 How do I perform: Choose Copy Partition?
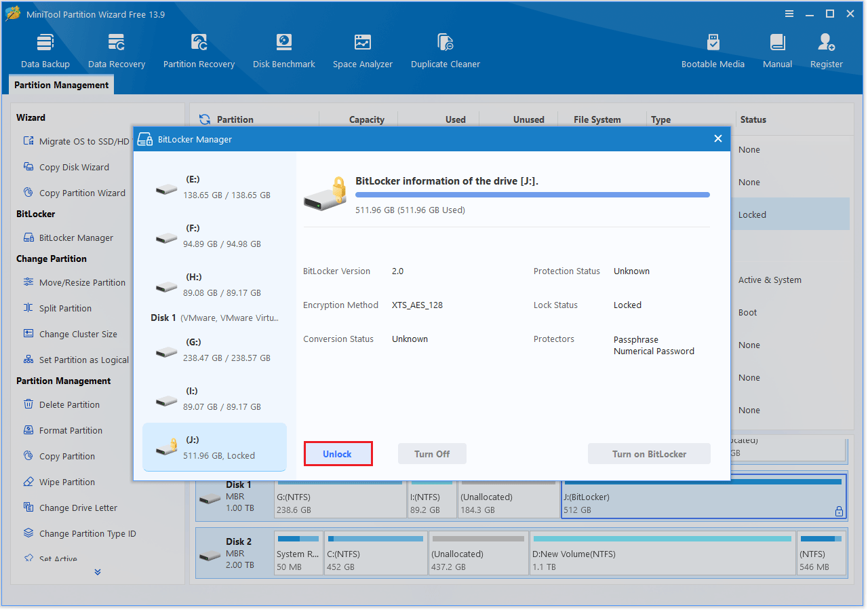click(58, 456)
